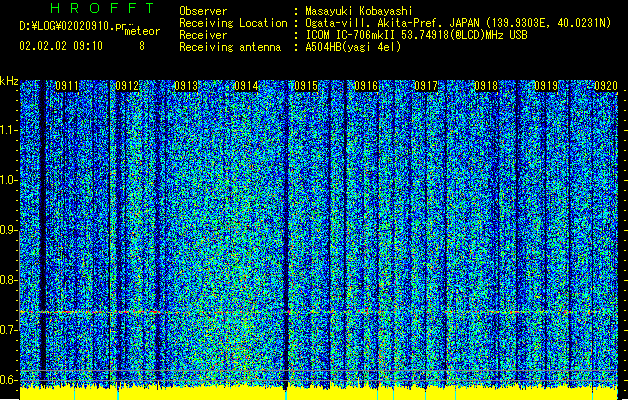
Task: Select the 0914 time marker
Action: pos(246,86)
